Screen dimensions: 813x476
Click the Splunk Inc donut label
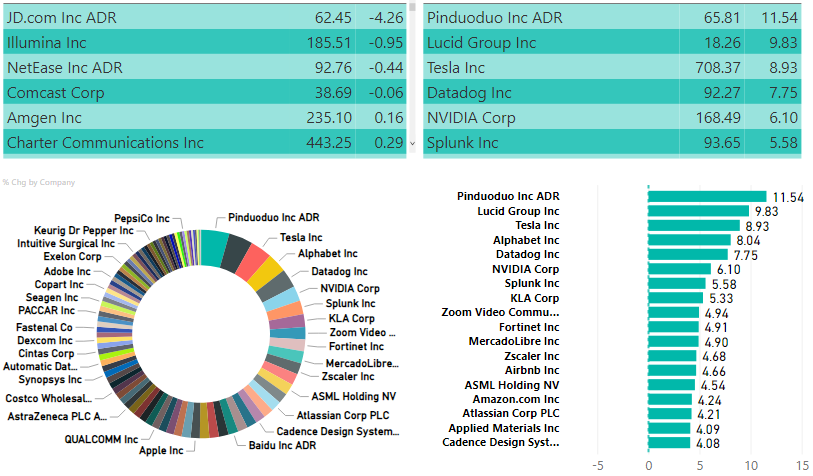350,303
